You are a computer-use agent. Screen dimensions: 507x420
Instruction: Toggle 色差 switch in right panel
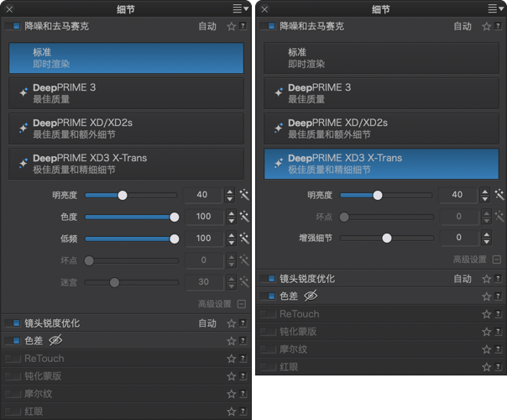(268, 296)
